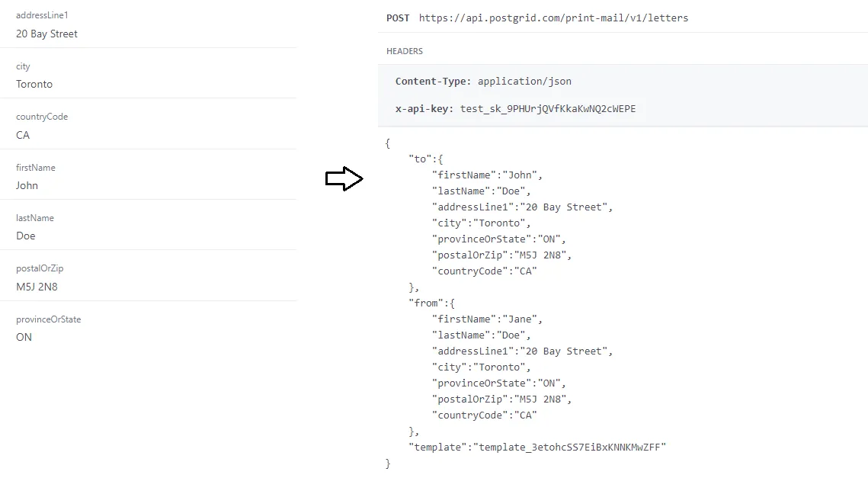Select the lastName field value Doe

coord(25,236)
